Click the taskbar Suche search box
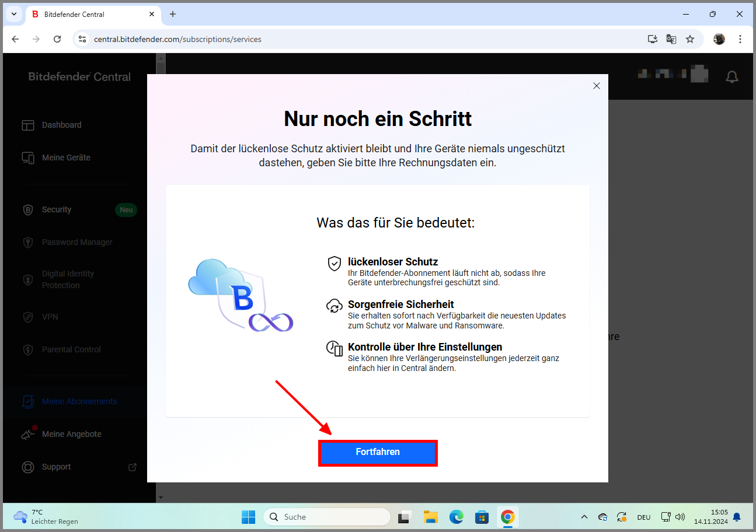This screenshot has height=532, width=756. pos(327,517)
